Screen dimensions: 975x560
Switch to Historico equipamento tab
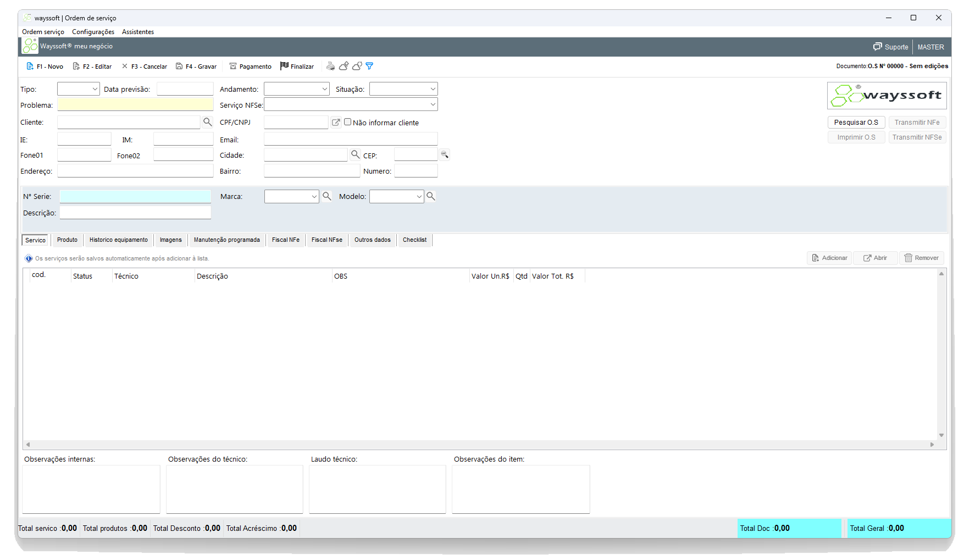coord(119,240)
